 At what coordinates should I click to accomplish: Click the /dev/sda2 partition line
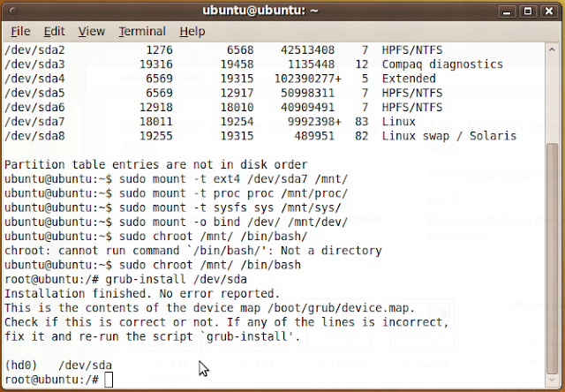(223, 49)
